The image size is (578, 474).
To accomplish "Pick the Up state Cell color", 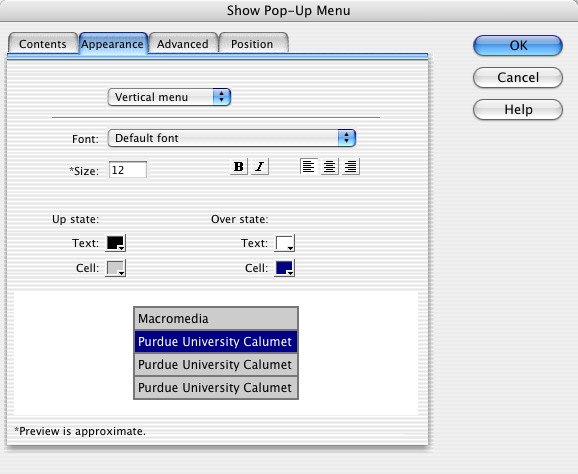I will coord(116,268).
